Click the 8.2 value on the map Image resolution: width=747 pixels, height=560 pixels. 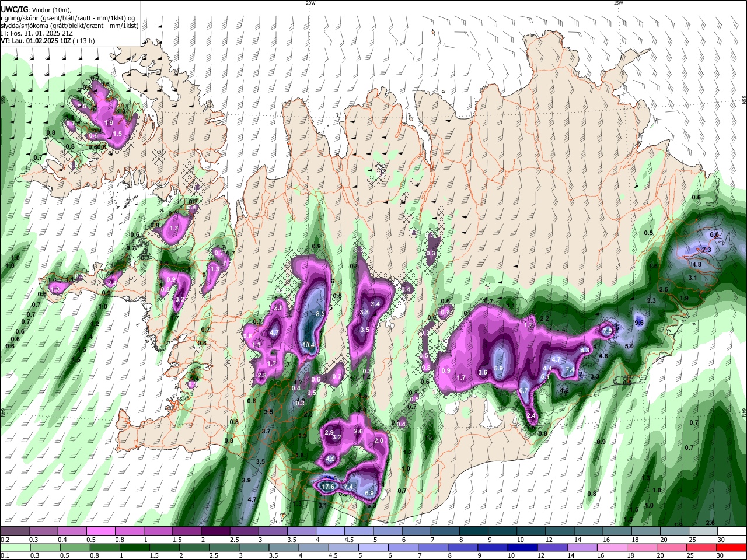tap(320, 314)
